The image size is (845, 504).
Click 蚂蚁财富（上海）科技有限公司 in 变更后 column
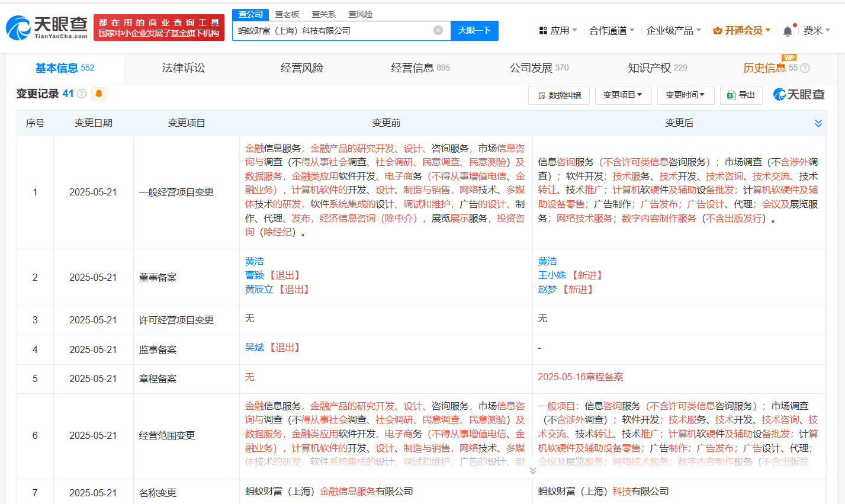[x=603, y=492]
